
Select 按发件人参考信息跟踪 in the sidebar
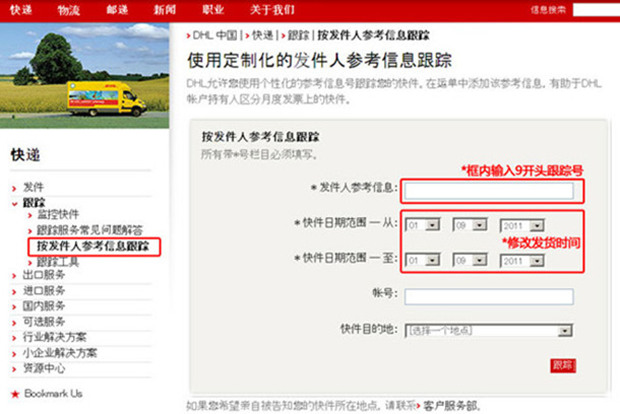[93, 246]
